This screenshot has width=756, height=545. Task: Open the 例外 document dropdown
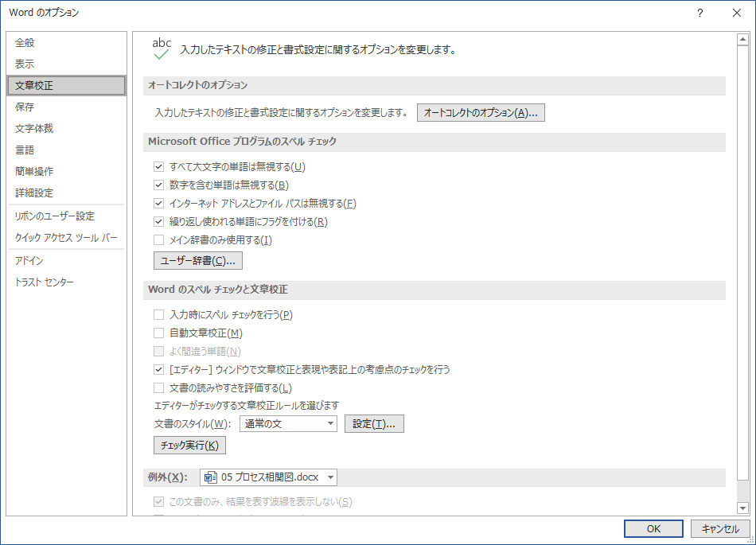268,477
